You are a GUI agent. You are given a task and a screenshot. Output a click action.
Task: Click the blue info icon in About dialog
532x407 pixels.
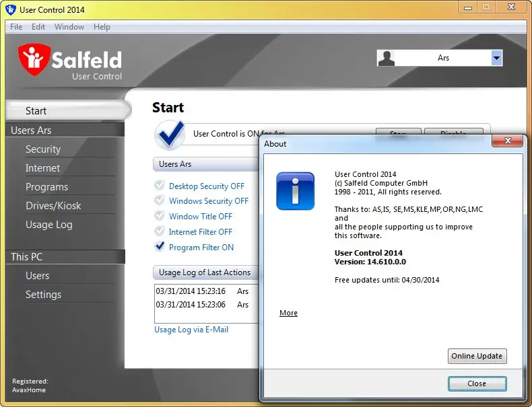[x=295, y=191]
